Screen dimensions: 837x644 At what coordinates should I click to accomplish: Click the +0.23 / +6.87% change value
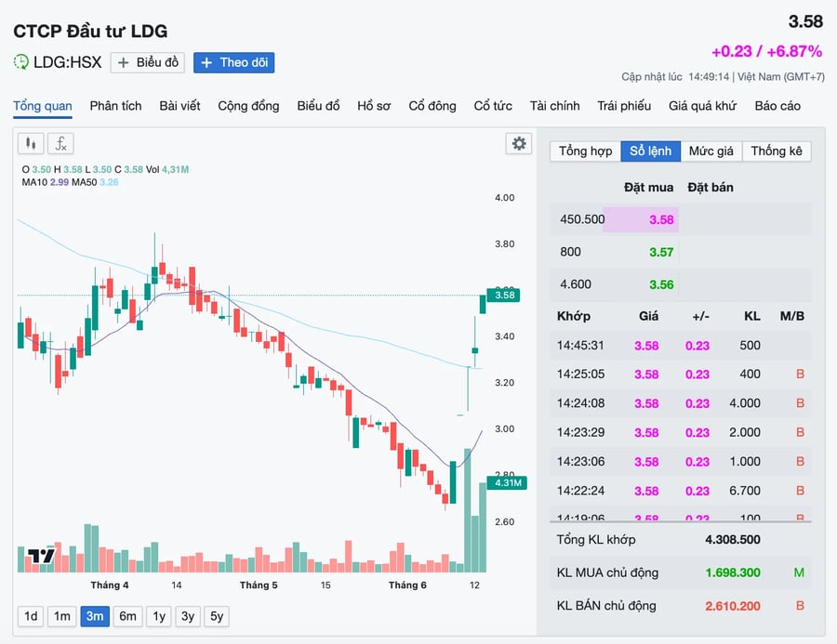click(x=766, y=51)
